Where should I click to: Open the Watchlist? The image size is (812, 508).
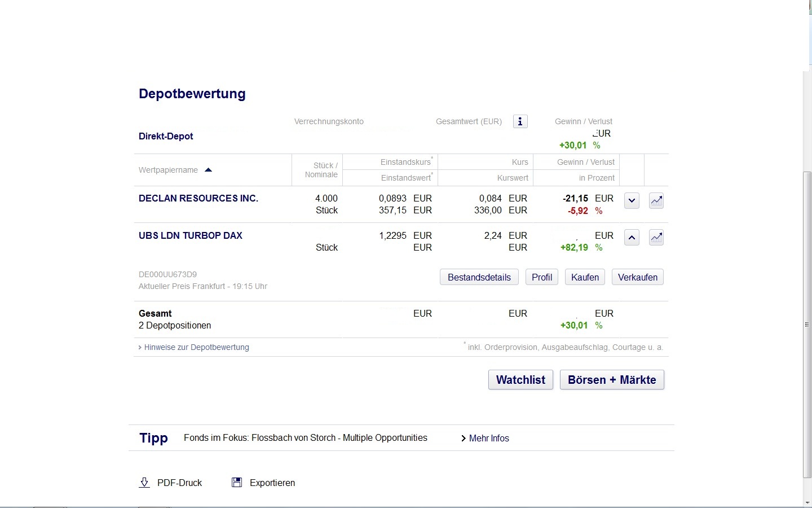(520, 379)
